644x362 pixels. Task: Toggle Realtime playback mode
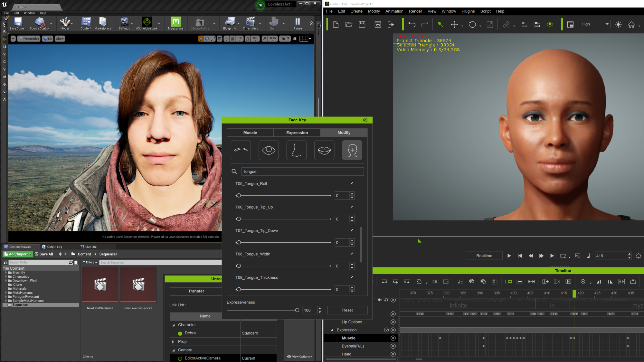(x=484, y=256)
